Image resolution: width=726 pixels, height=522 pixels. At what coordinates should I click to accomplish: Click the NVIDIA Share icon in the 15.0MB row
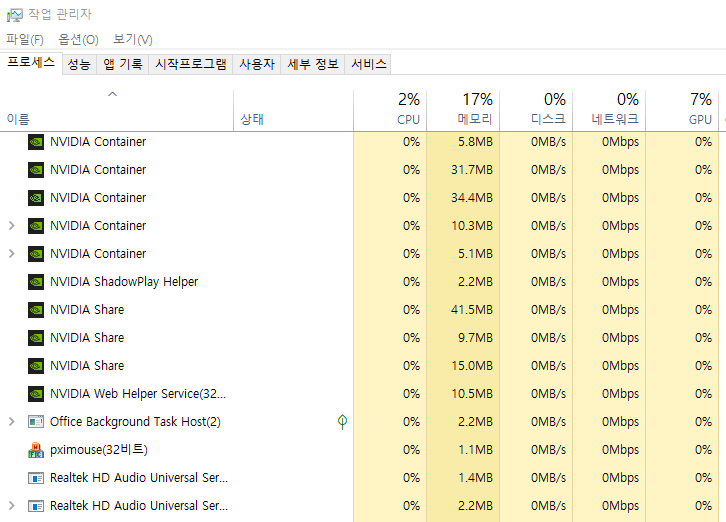pos(36,366)
